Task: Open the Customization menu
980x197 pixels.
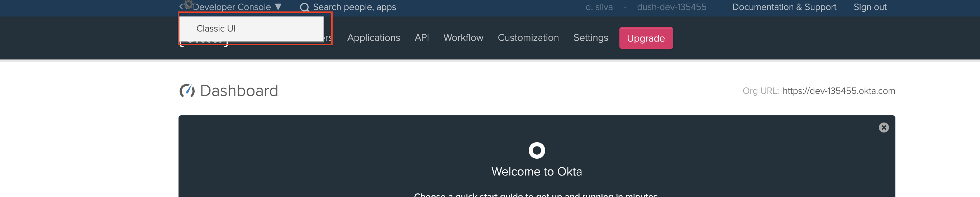Action: click(528, 38)
